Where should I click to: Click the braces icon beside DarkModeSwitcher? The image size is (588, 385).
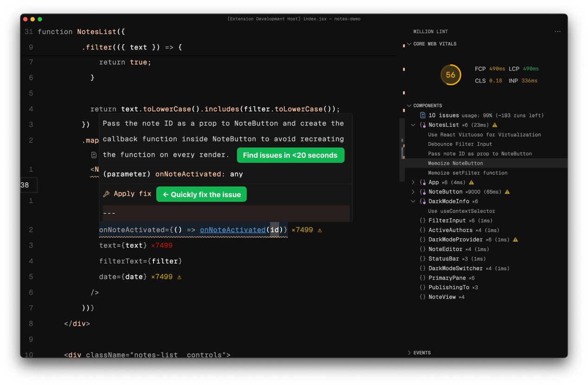[422, 269]
